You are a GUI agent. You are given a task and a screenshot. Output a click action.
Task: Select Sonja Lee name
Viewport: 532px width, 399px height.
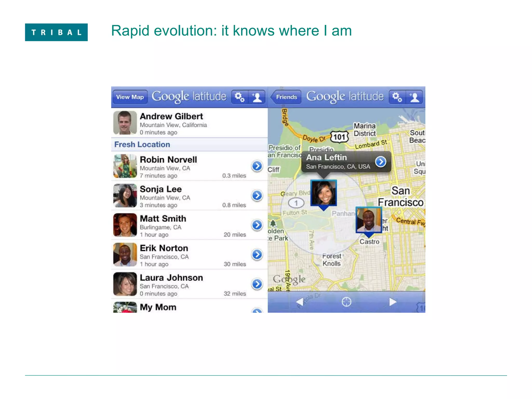161,189
